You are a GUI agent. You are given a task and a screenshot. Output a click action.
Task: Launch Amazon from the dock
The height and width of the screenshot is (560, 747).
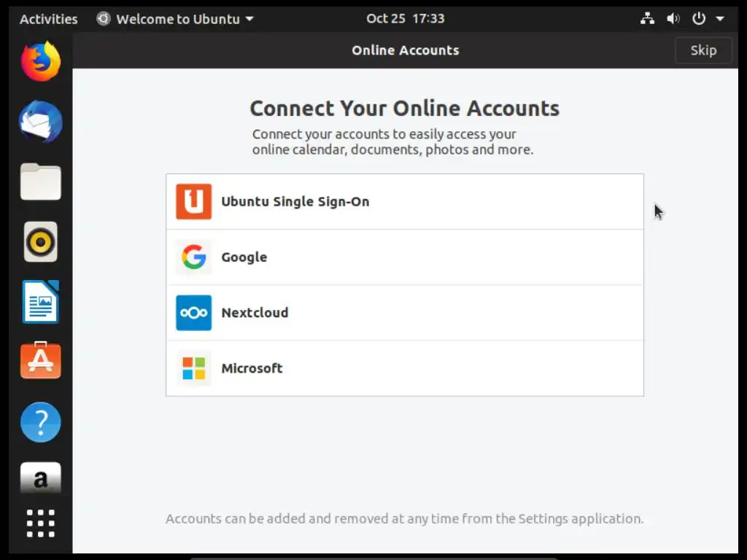[40, 478]
